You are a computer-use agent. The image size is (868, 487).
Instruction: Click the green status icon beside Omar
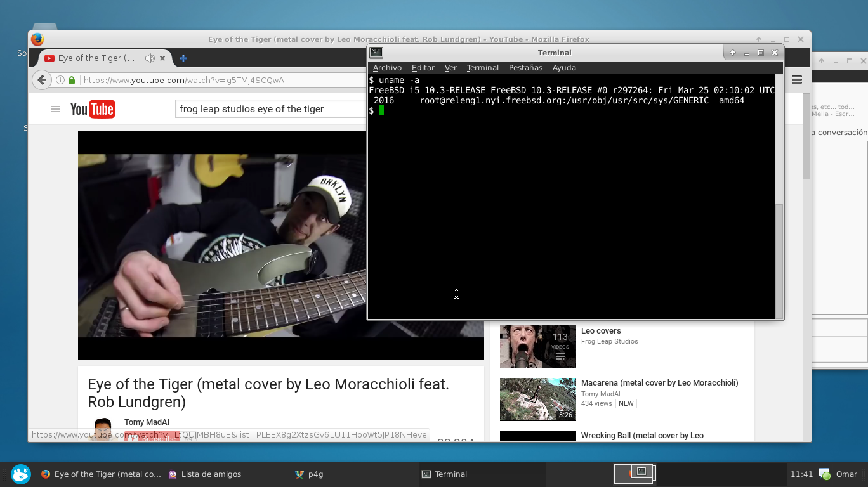coord(825,474)
